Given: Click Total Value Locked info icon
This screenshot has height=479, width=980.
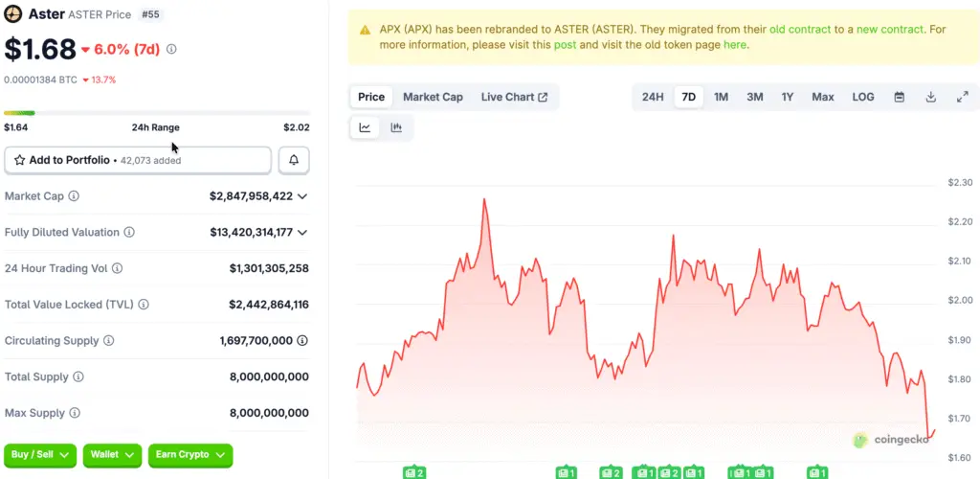Looking at the screenshot, I should click(x=144, y=305).
